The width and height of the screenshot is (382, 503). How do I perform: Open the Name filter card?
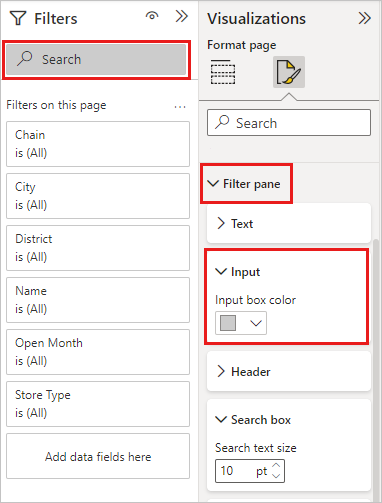click(98, 300)
